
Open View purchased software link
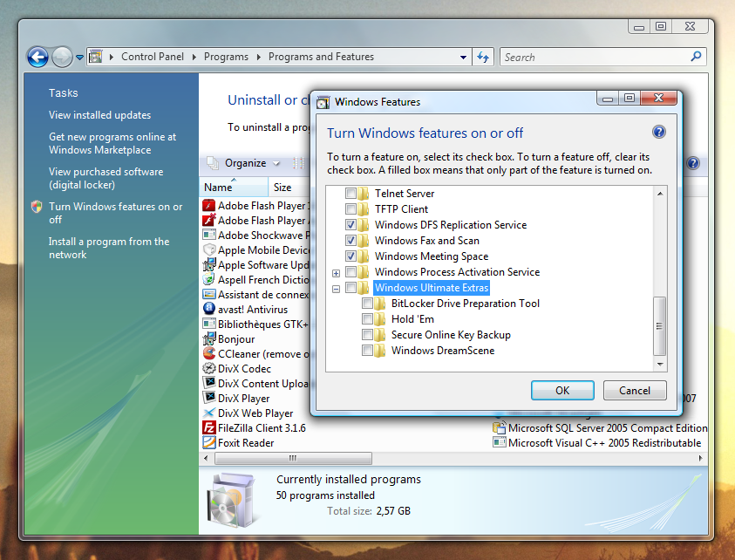(x=106, y=178)
